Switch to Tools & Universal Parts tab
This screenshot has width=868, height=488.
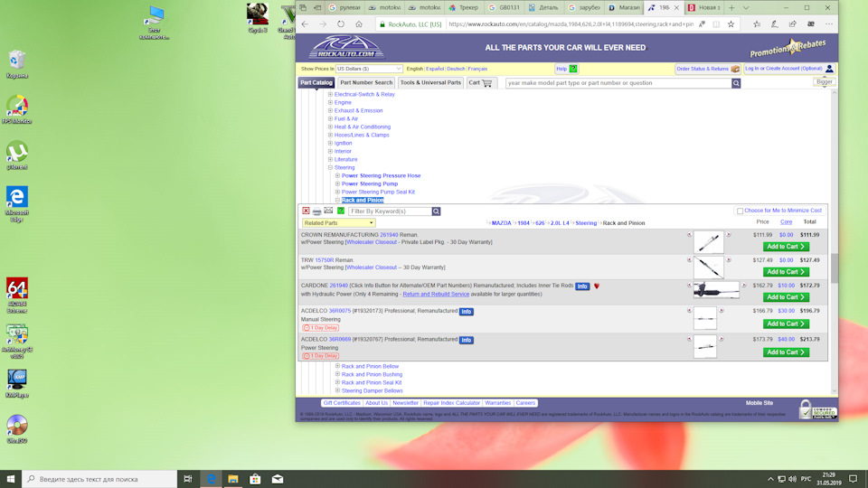point(430,83)
